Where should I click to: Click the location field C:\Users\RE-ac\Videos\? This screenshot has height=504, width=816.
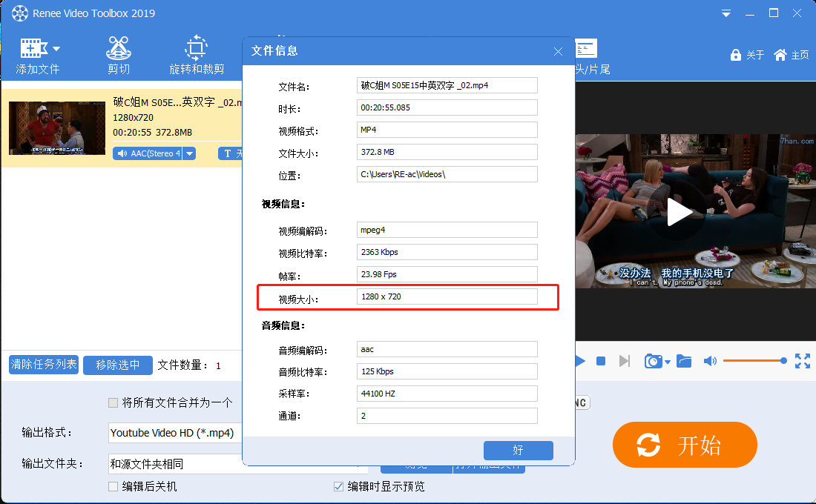[x=447, y=174]
